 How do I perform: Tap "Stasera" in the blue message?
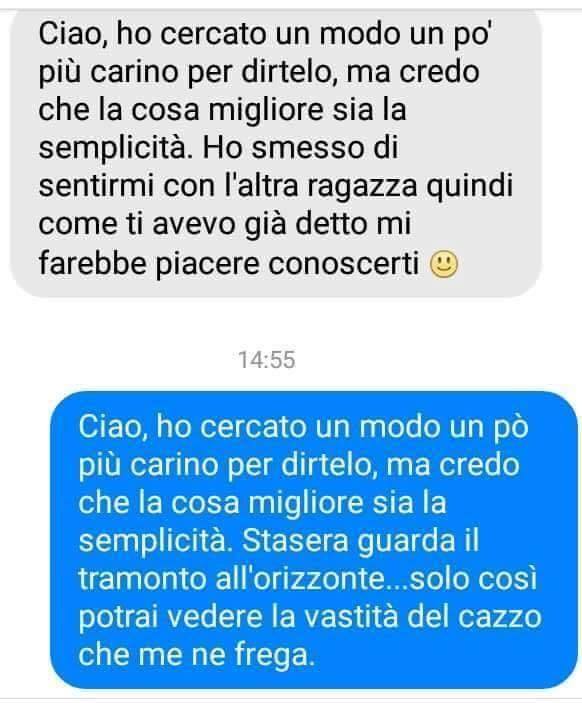(x=295, y=541)
